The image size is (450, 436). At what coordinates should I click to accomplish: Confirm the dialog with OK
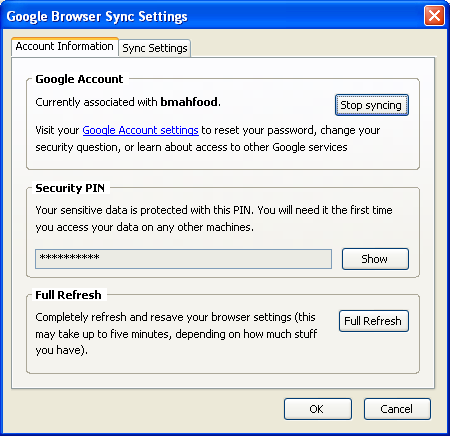click(318, 409)
